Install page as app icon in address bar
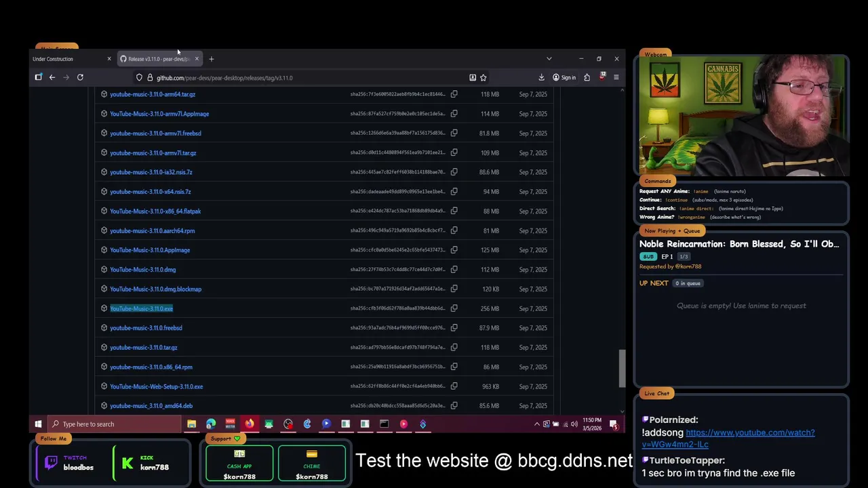Viewport: 868px width, 488px height. click(473, 77)
